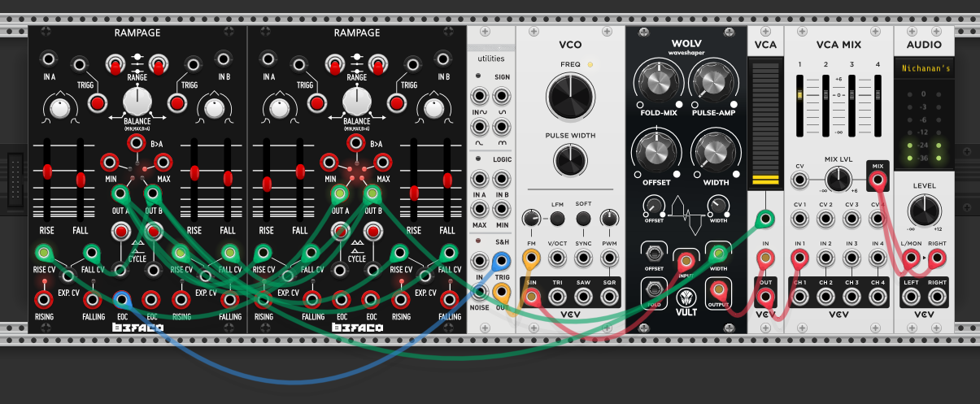Flip channel A RANGE switch on right Rampage
Screen dimensions: 980x404
(335, 63)
